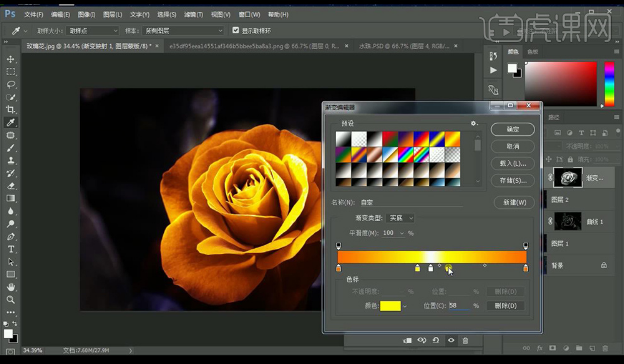Click the 存储(S)... button
624x364 pixels.
pos(513,180)
